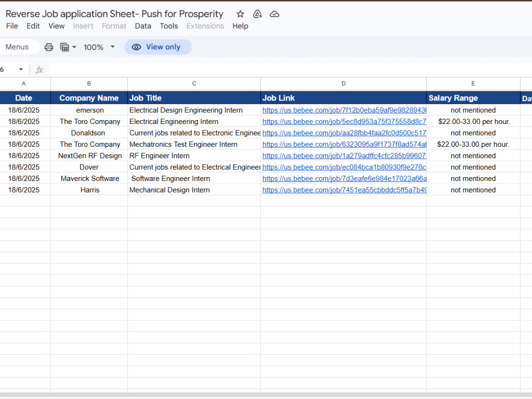Open Electrical Engineering Intern bebee link
The height and width of the screenshot is (399, 532).
[344, 121]
